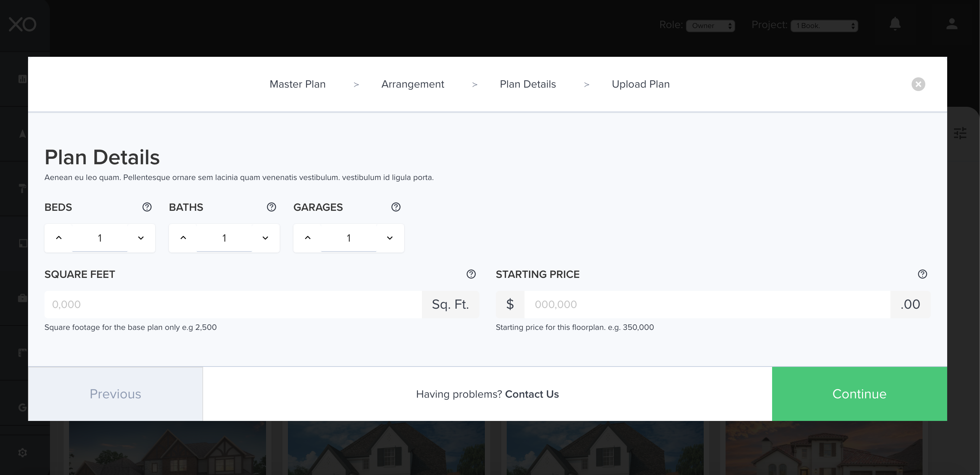Close the Plan Details dialog
Screen dimensions: 980x475
[918, 84]
